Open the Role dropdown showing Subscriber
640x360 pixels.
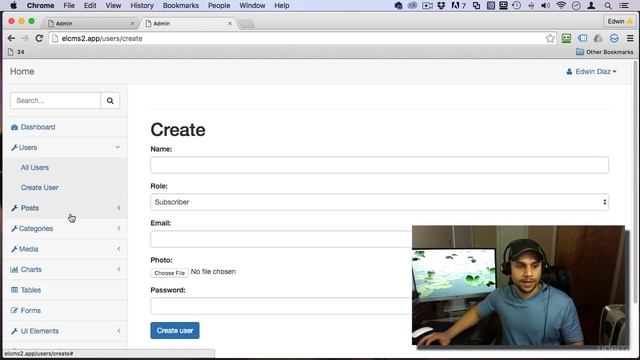379,202
